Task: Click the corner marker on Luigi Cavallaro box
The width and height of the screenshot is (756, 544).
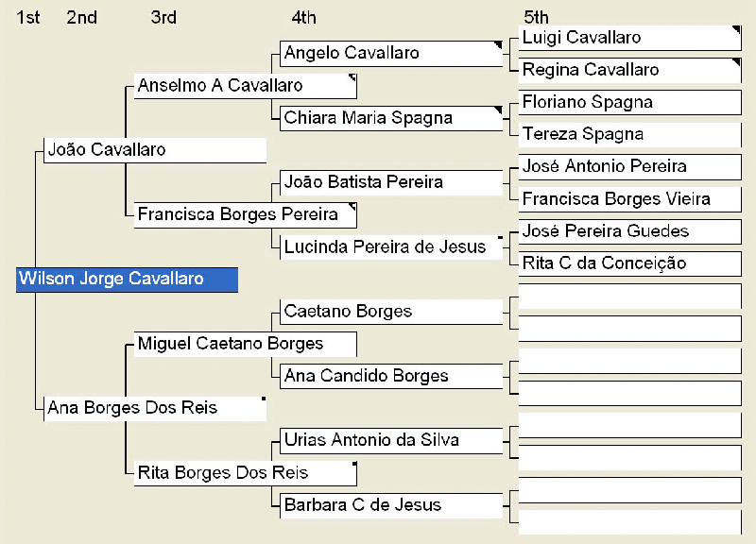Action: 736,30
